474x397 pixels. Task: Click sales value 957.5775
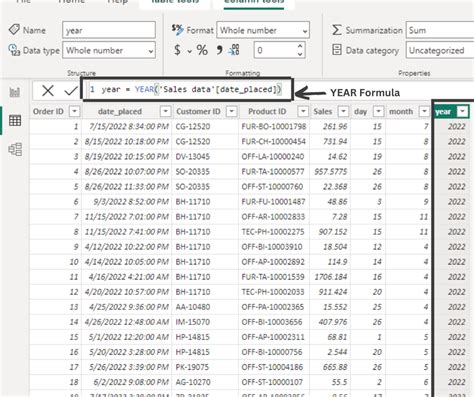tap(331, 172)
